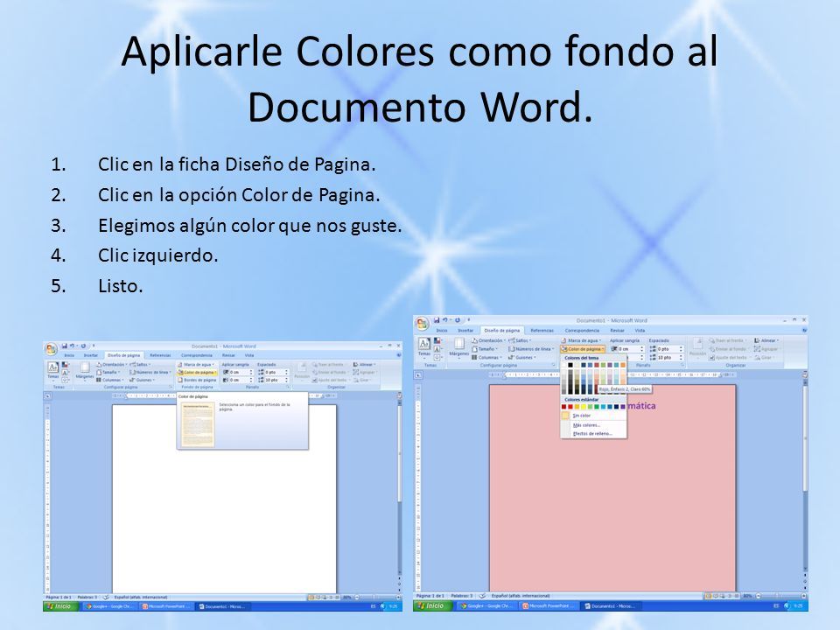
Task: Expand Orientación dropdown in pink-page Word window
Action: click(488, 340)
